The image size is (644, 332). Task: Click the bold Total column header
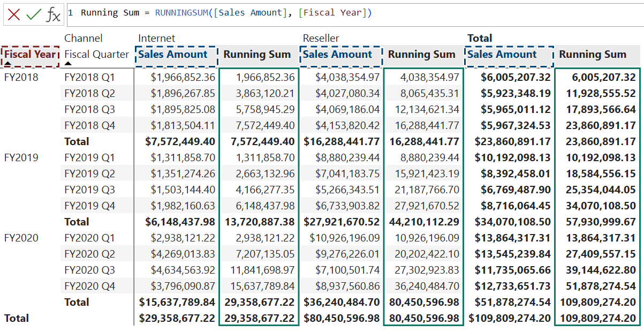[x=479, y=38]
